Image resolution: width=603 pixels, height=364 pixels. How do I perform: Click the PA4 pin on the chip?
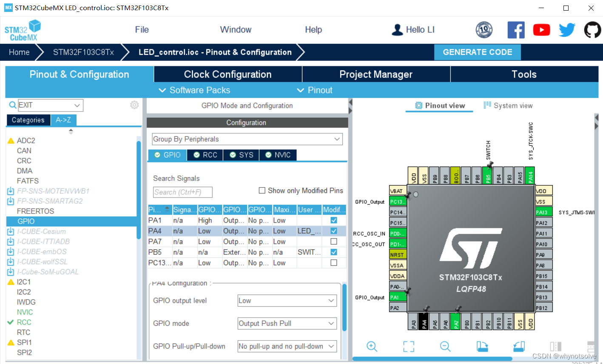pos(424,322)
